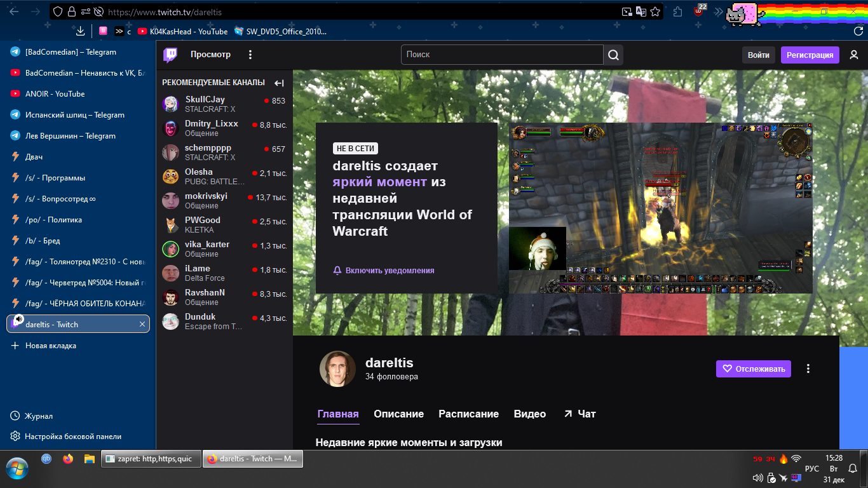Open the Расписание tab
This screenshot has height=488, width=868.
(469, 414)
